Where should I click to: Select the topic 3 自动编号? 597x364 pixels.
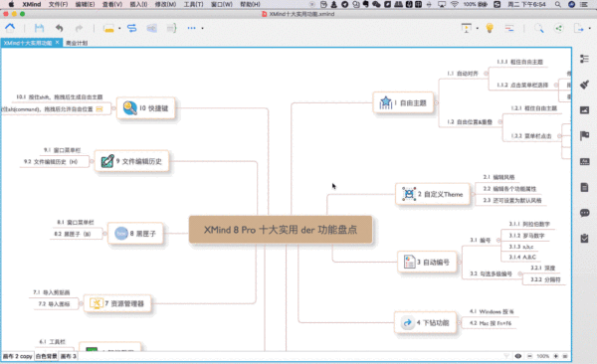(x=427, y=262)
